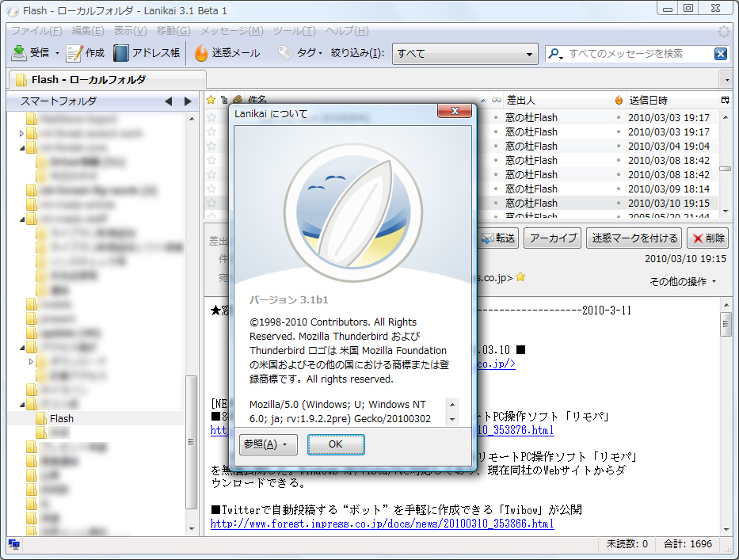
Task: Click the magnifier icon in the search box
Action: 554,53
